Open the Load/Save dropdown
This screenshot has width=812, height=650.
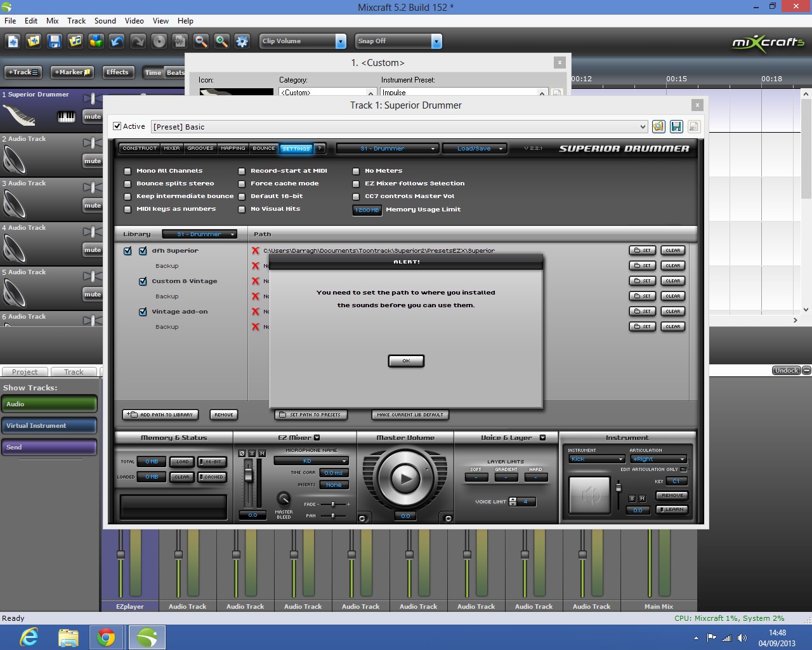click(476, 149)
